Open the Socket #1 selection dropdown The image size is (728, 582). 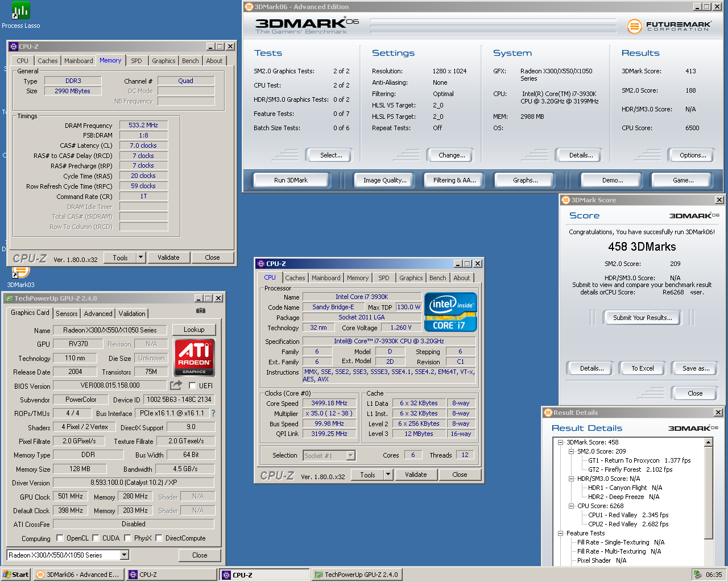click(350, 455)
